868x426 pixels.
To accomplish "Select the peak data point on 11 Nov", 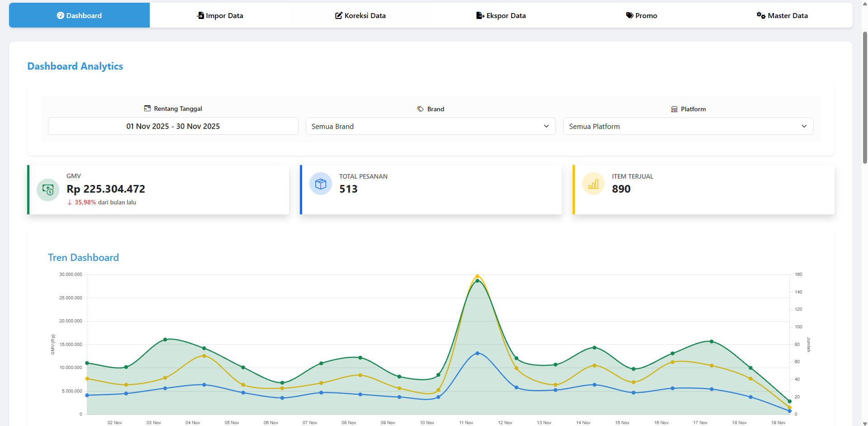I will [478, 276].
